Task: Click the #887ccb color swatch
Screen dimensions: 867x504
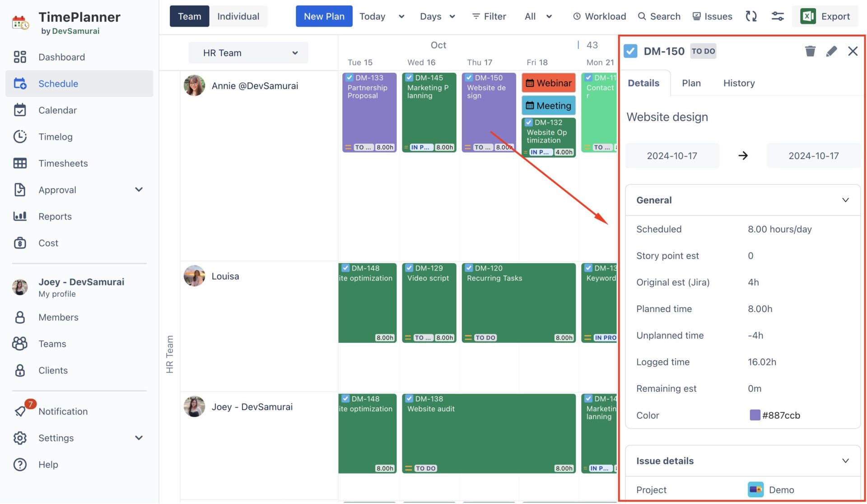Action: 755,415
